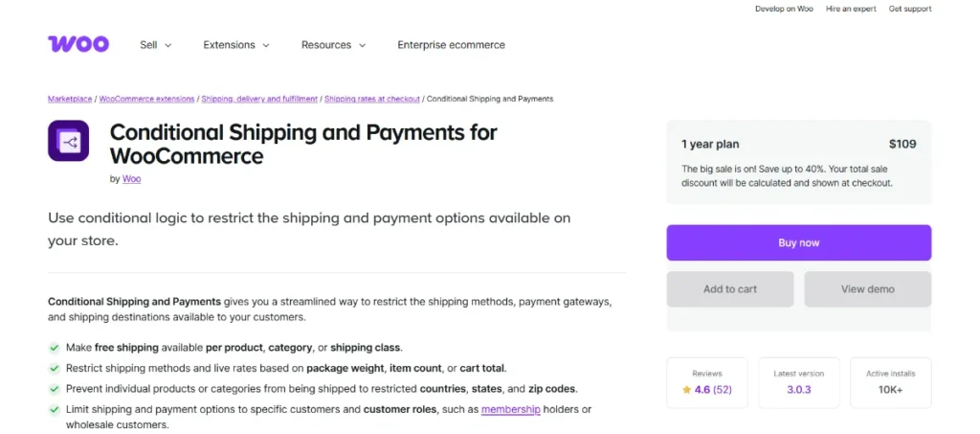This screenshot has width=980, height=434.
Task: Open the Woo author link
Action: coord(132,179)
